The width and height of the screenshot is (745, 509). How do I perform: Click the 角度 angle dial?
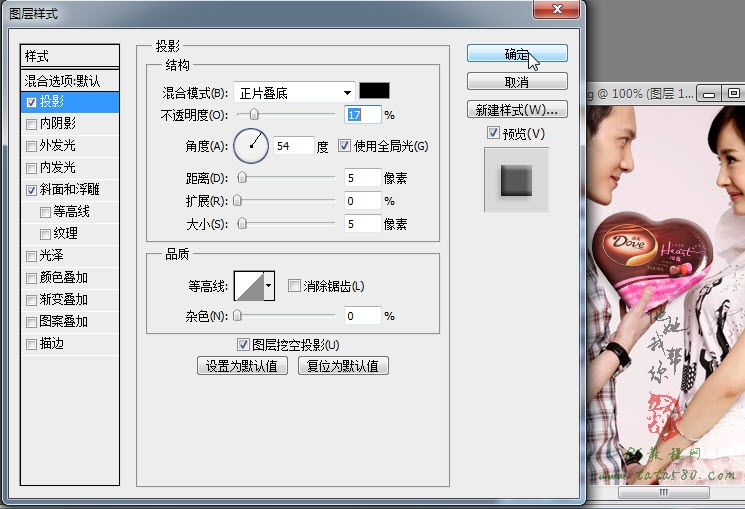[x=251, y=146]
